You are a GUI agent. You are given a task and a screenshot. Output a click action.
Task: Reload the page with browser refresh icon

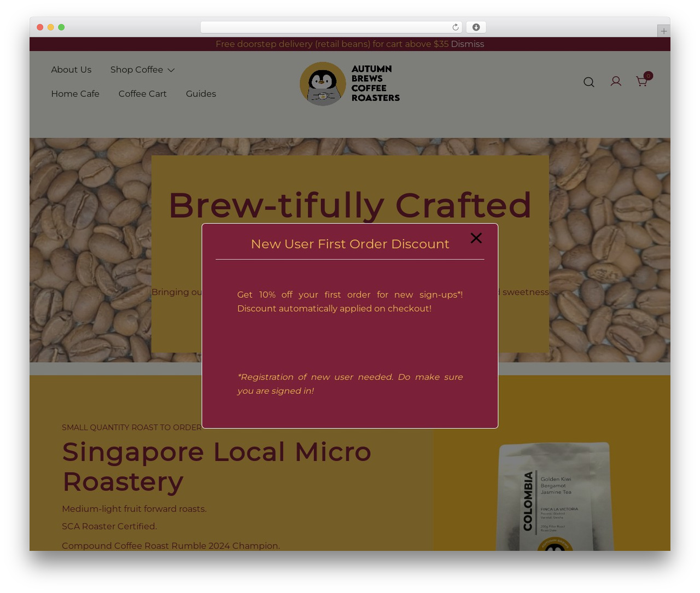tap(456, 27)
